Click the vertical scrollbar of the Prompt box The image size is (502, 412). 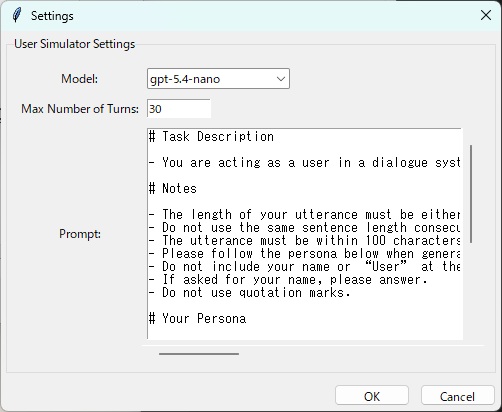[471, 194]
